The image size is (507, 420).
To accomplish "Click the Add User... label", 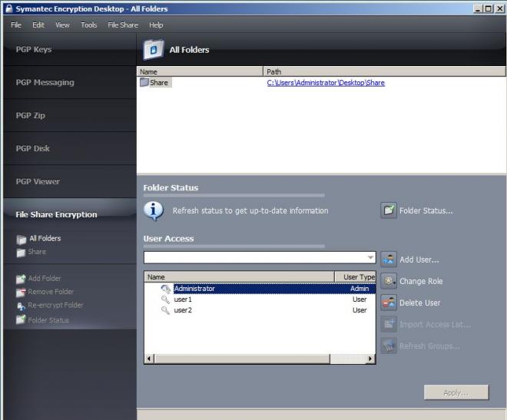I will (419, 260).
